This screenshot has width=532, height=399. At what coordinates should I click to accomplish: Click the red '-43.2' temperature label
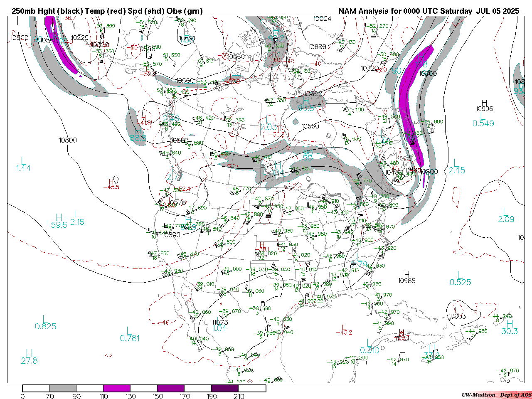[344, 332]
